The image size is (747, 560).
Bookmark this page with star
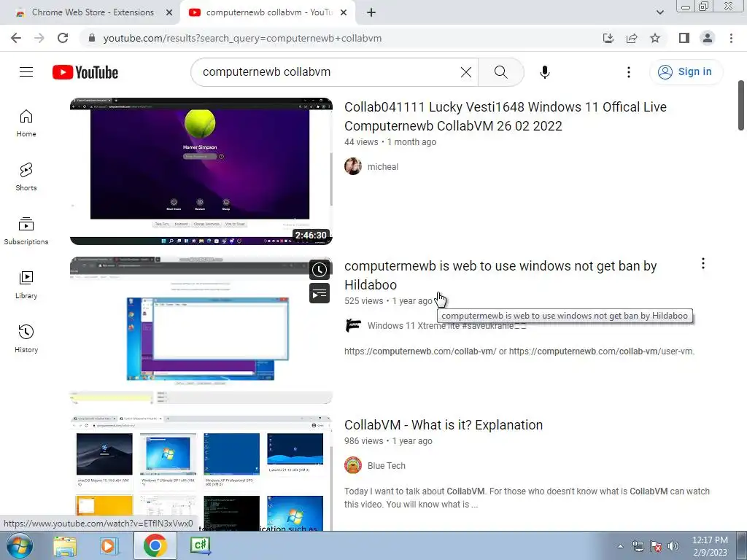click(655, 38)
